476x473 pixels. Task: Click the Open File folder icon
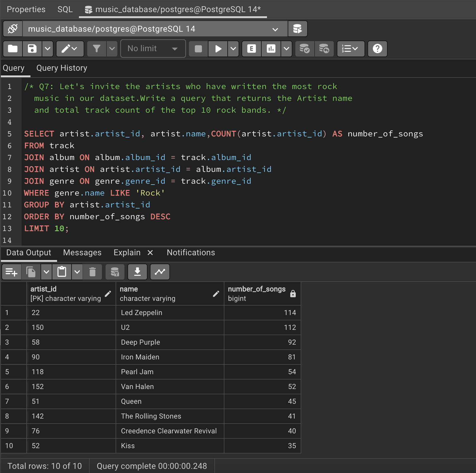click(13, 49)
